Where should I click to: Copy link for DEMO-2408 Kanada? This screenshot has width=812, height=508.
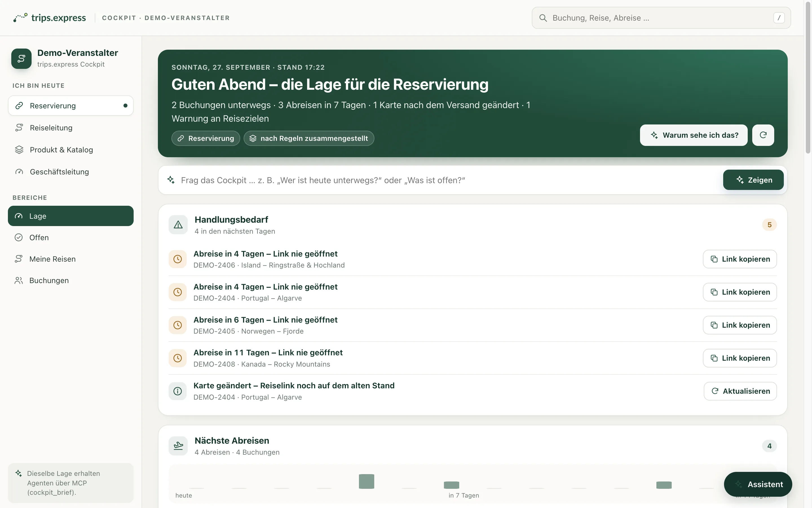click(740, 358)
